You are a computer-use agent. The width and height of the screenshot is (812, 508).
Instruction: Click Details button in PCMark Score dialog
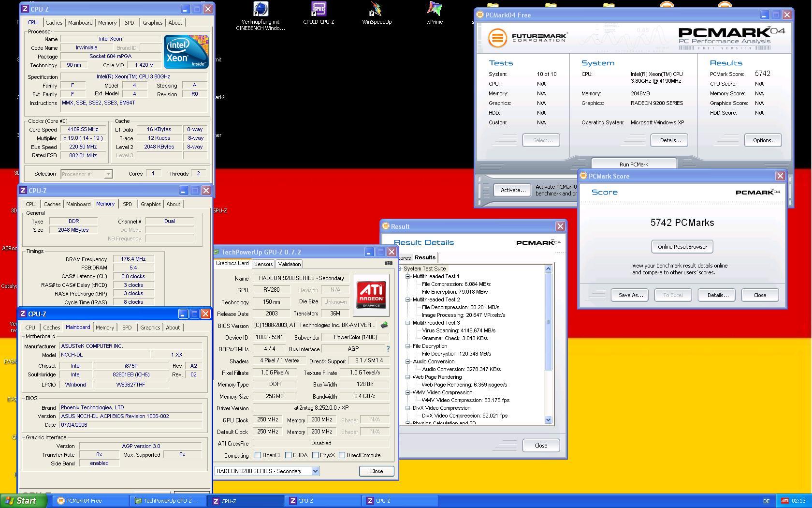click(x=717, y=295)
